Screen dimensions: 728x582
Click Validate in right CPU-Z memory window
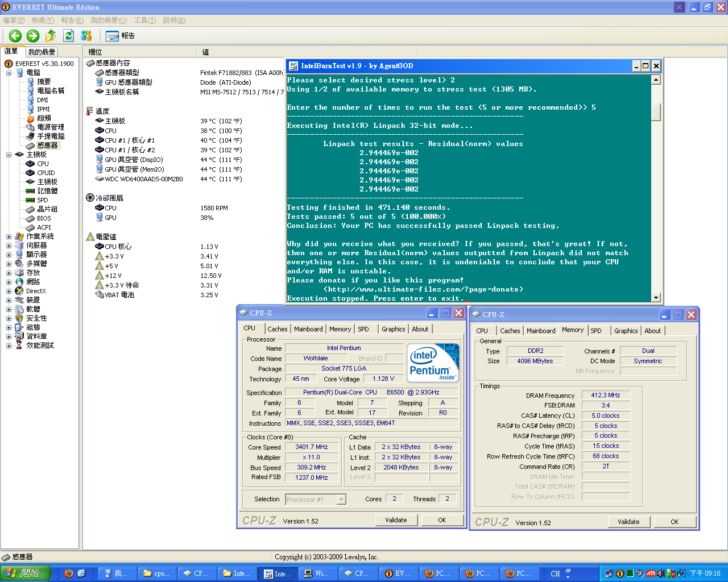tap(628, 522)
